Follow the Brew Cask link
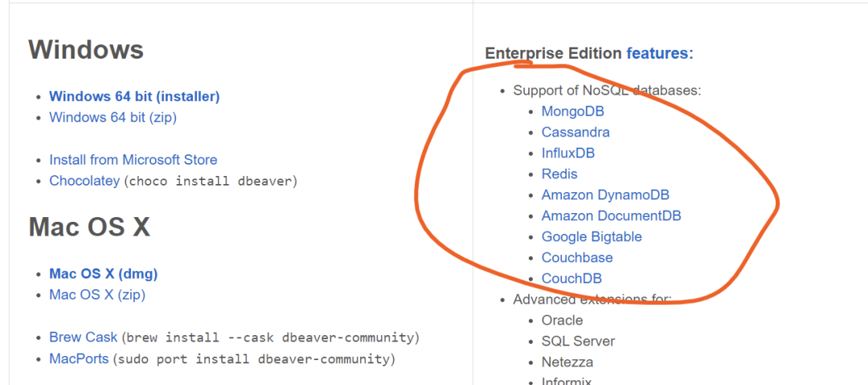The image size is (868, 385). click(x=84, y=338)
